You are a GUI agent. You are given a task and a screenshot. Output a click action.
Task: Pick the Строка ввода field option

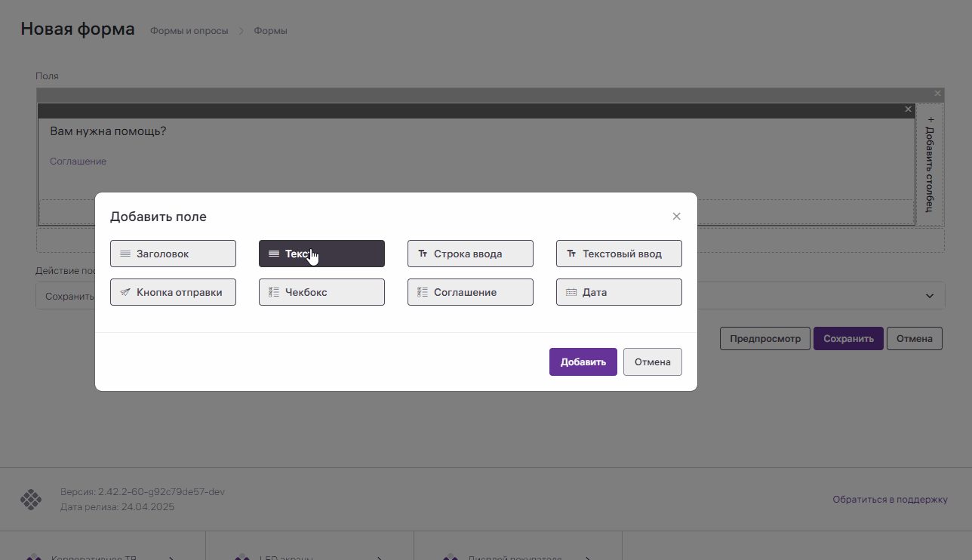(470, 254)
